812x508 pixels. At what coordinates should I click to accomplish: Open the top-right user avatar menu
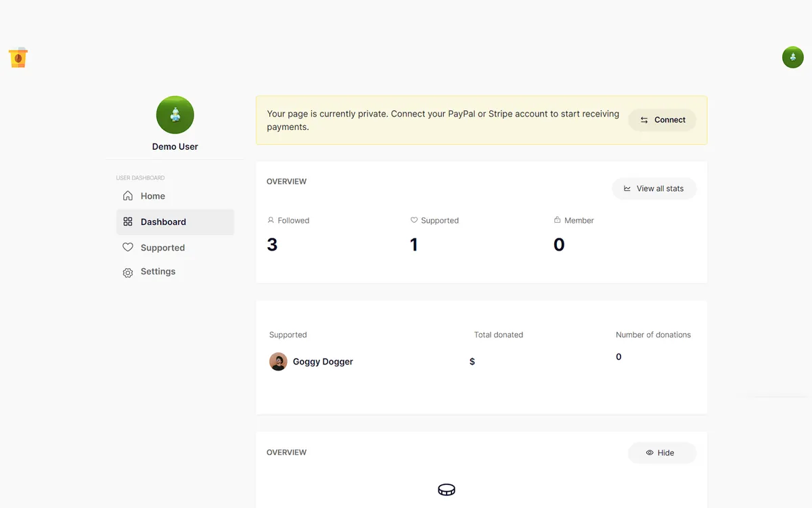click(793, 58)
